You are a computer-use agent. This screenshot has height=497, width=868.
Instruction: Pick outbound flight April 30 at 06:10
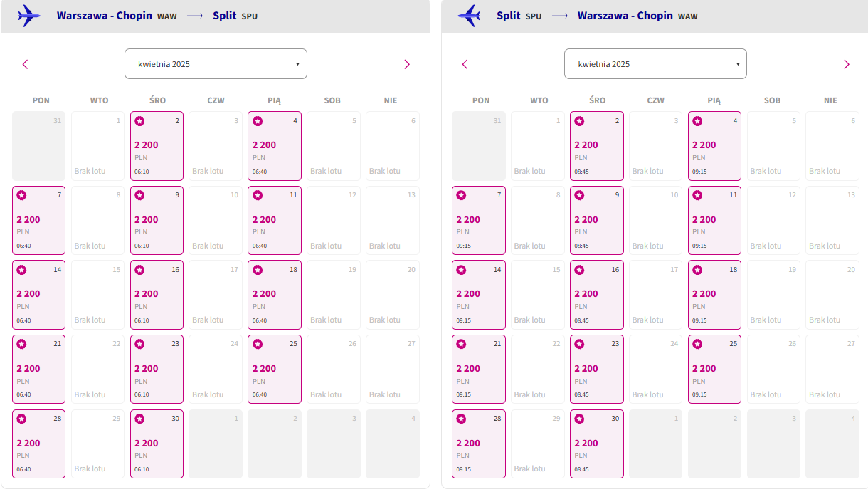pos(157,444)
